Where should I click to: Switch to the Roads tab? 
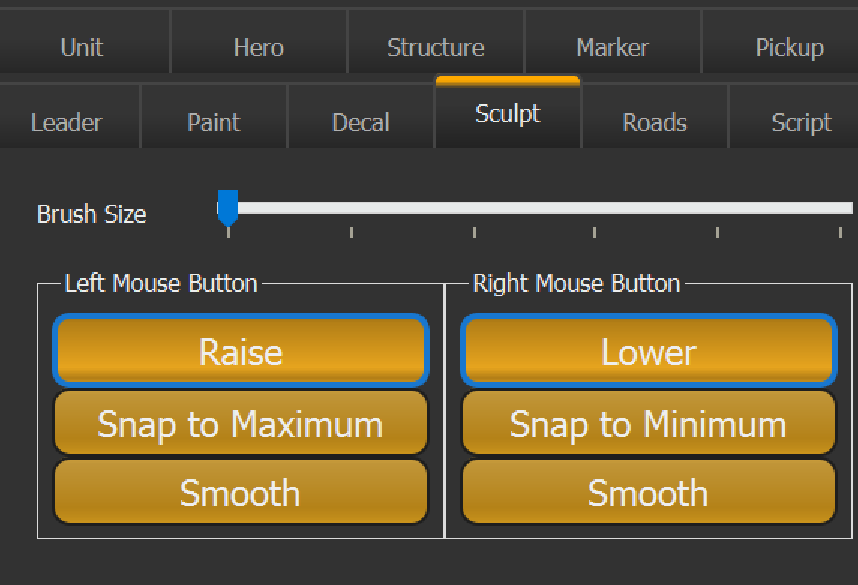654,122
